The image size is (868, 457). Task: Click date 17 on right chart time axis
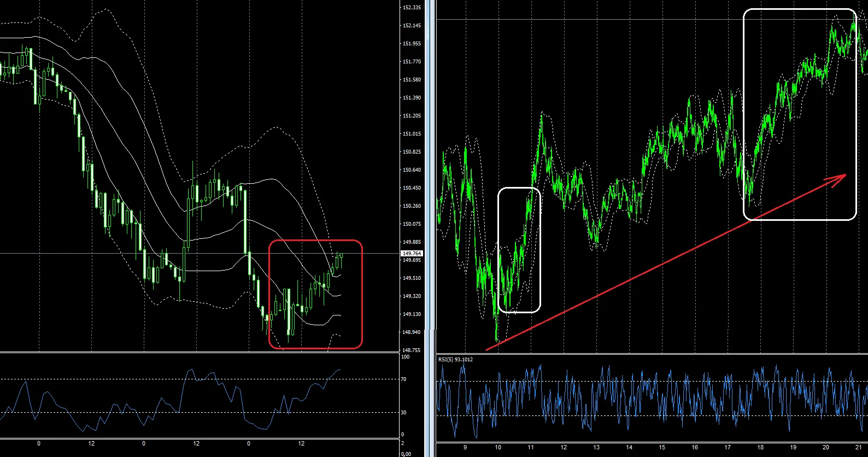point(728,447)
